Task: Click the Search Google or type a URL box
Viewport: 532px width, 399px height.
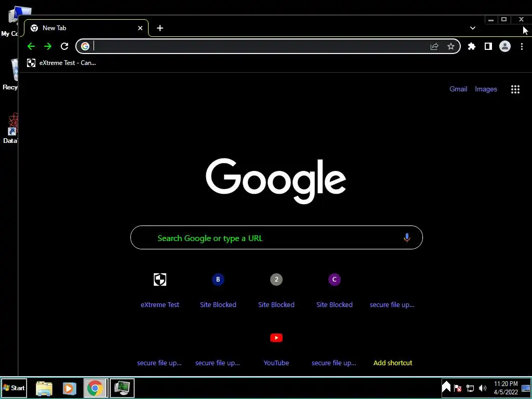Action: coord(276,237)
